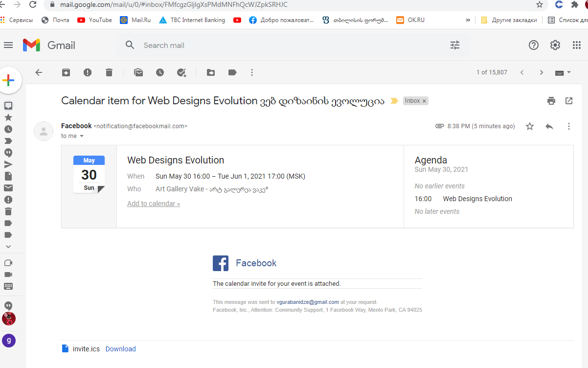Expand the 'to me' recipient details
Viewport: 588px width, 368px height.
pyautogui.click(x=82, y=136)
